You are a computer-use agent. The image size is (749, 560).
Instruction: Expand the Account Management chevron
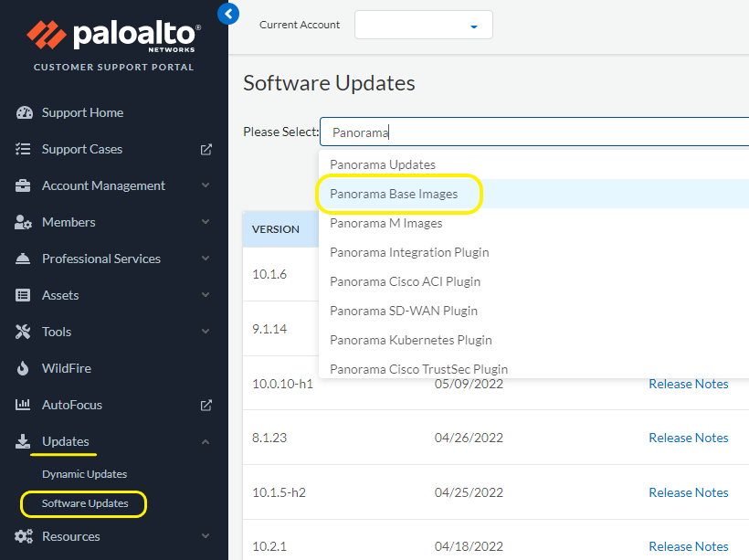[x=206, y=185]
